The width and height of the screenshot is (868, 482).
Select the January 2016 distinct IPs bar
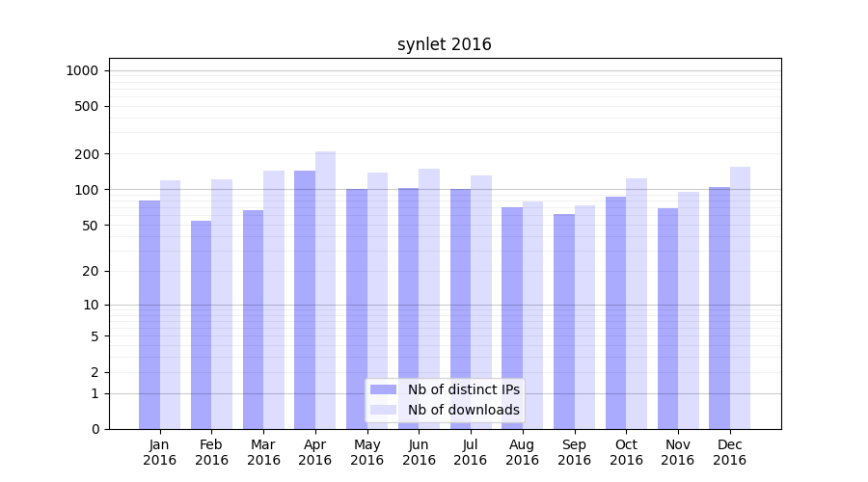149,314
